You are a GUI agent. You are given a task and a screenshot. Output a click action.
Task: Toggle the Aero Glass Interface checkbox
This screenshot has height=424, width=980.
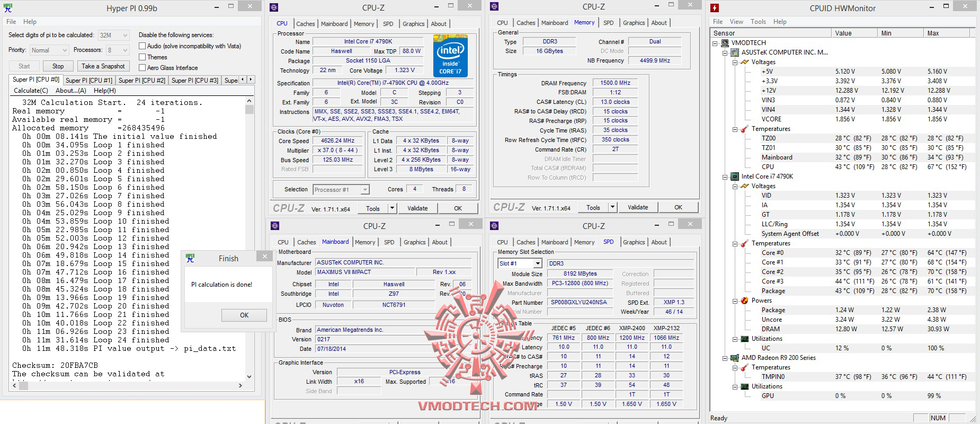click(x=142, y=68)
